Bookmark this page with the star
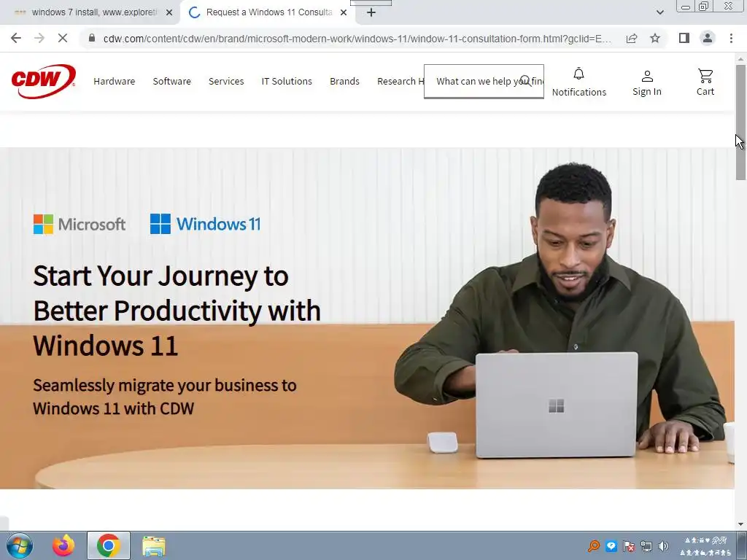The height and width of the screenshot is (560, 747). coord(655,38)
